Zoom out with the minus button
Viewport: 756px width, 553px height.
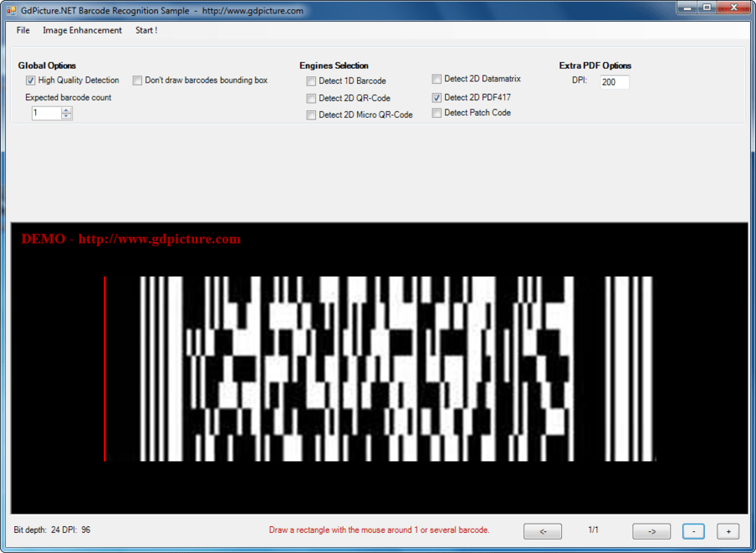point(693,531)
